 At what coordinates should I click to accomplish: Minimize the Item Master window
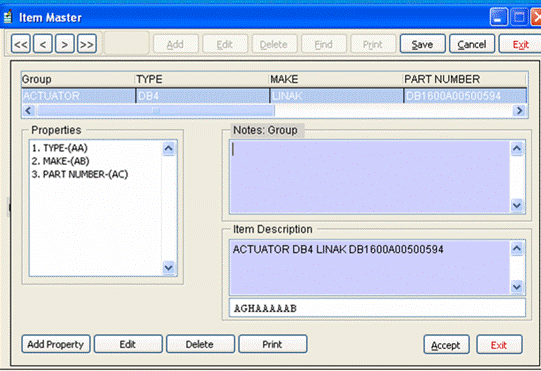[x=498, y=17]
